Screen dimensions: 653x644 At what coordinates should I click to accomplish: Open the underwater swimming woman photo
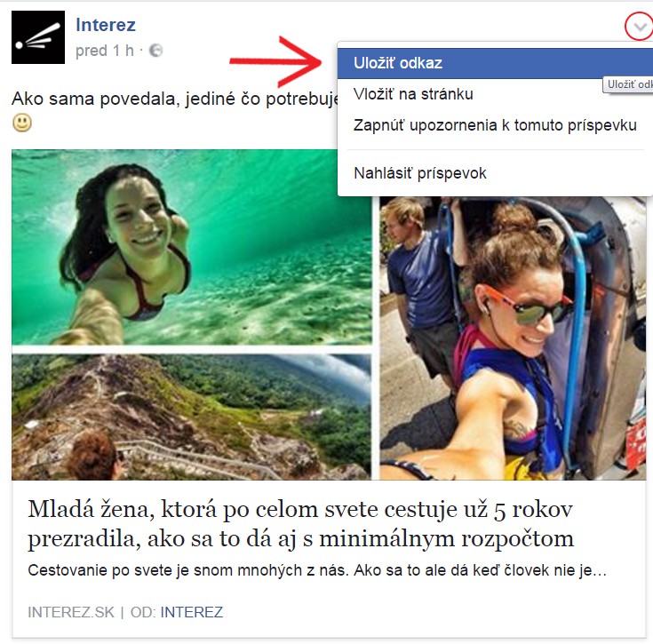point(192,247)
